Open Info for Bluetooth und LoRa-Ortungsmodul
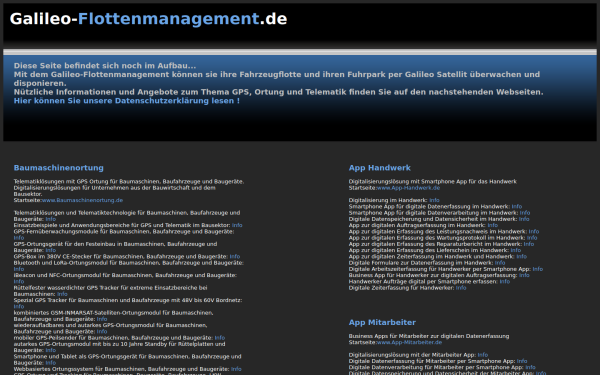The width and height of the screenshot is (600, 375). 19,269
